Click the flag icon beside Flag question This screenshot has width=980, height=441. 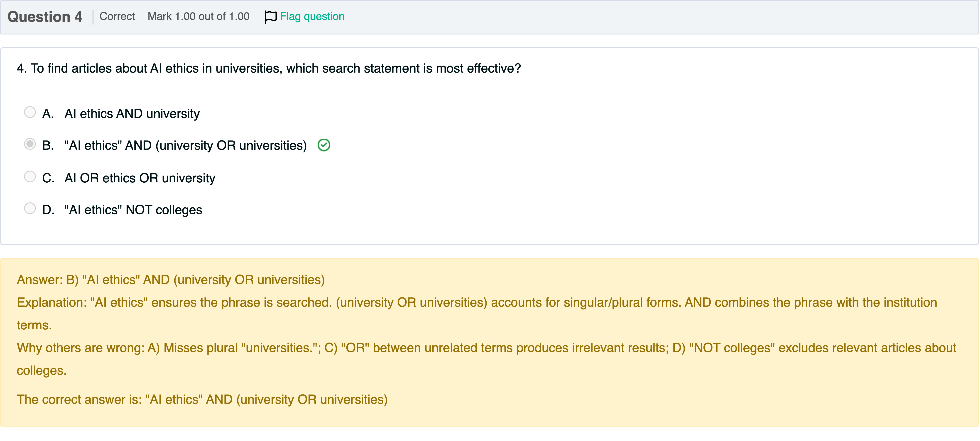[270, 17]
